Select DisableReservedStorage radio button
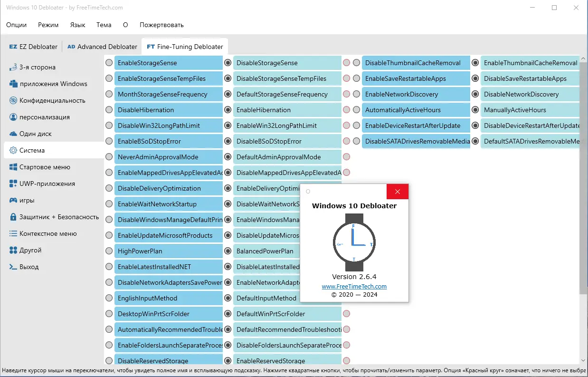 pos(109,361)
